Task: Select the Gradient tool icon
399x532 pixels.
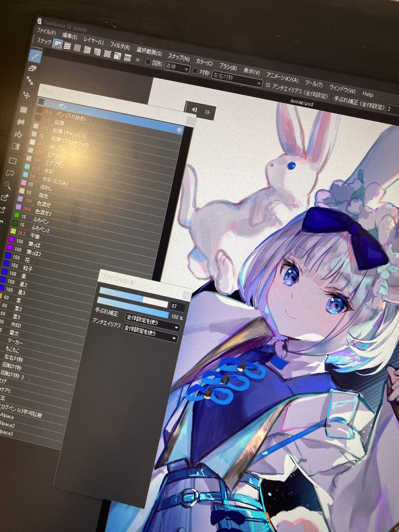Action: (x=16, y=146)
